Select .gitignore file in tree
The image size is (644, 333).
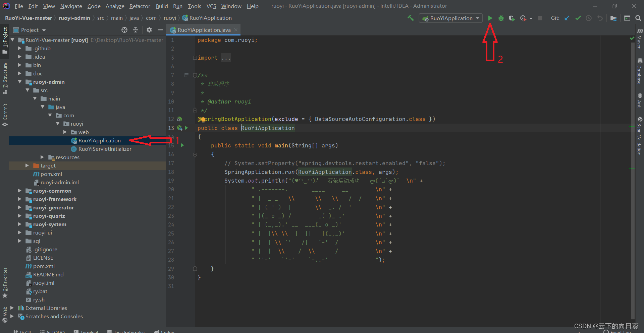[45, 249]
